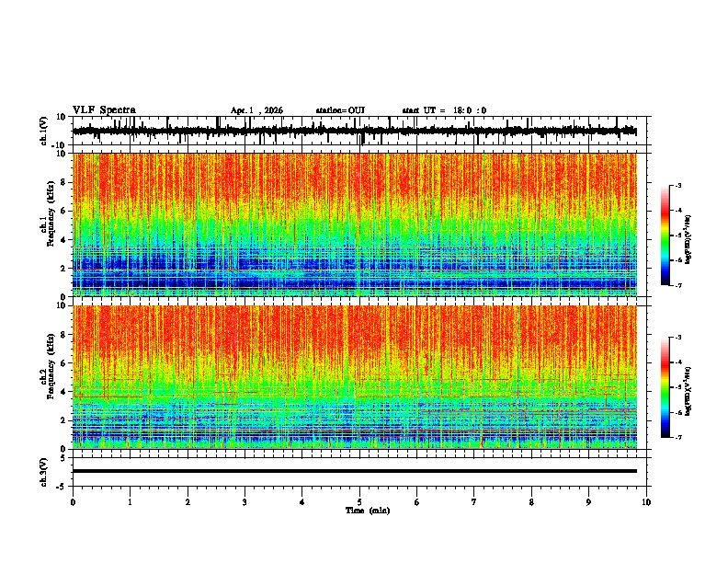Click the date "Apr. 1, 2026"
Screen dimensions: 728x563
[x=256, y=110]
